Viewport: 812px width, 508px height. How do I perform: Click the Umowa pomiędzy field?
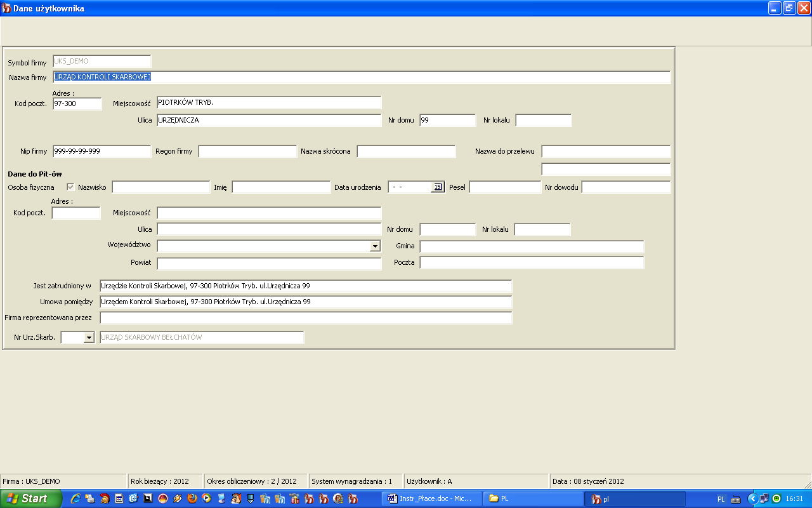306,302
